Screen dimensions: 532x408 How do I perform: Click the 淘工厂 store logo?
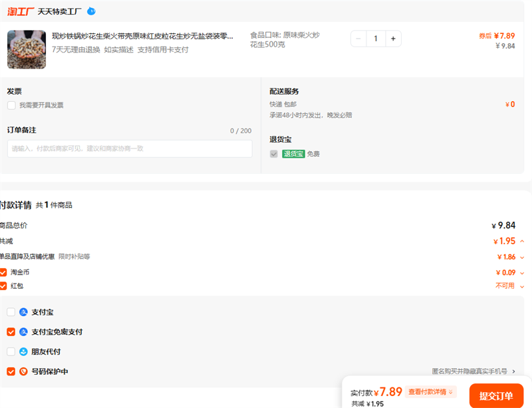click(20, 11)
